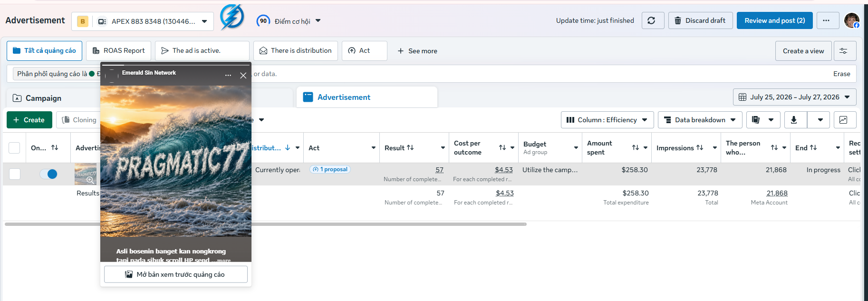Switch to There is distribution view

[x=296, y=51]
